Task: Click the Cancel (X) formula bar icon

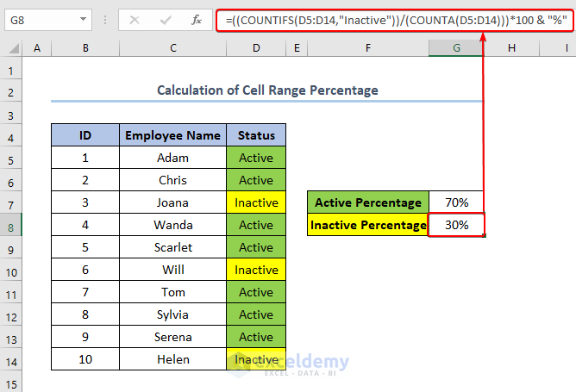Action: point(135,20)
